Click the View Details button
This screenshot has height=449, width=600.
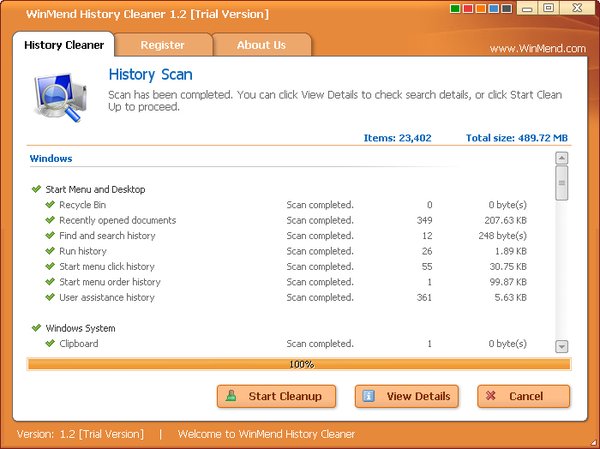tap(407, 396)
